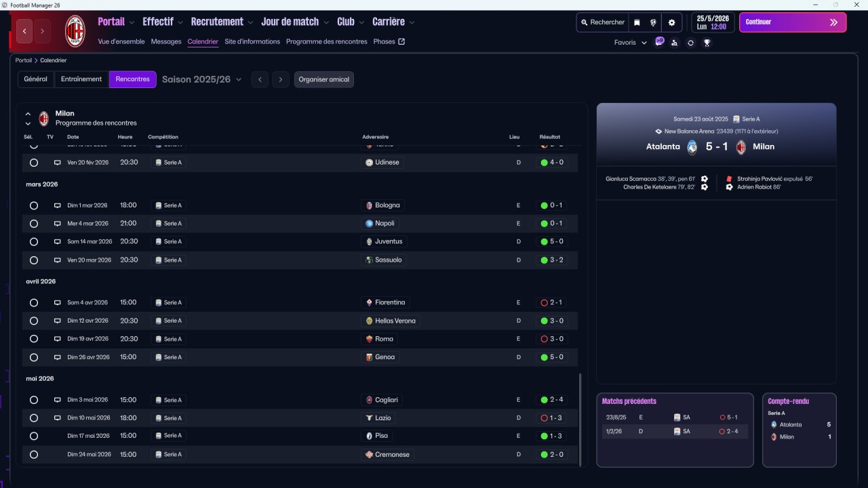Open the bookmarks icon beside Rechercher

[x=637, y=22]
